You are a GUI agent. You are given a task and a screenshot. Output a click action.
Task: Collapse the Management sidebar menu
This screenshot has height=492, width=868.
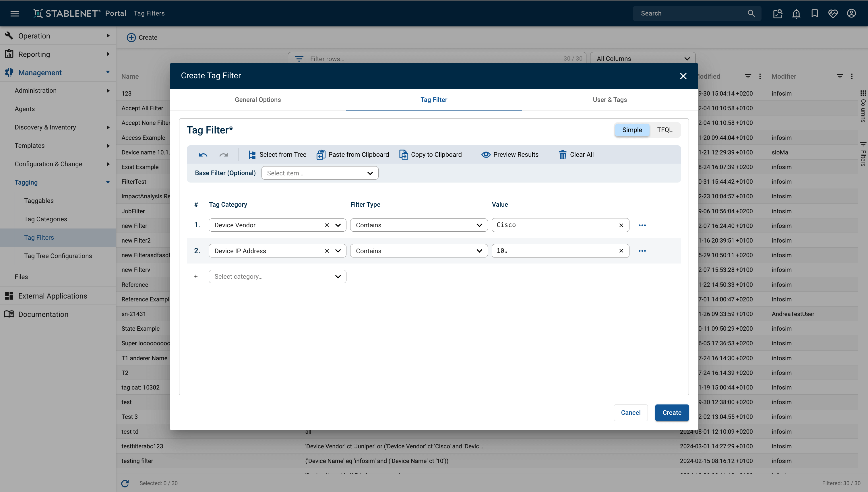coord(58,73)
